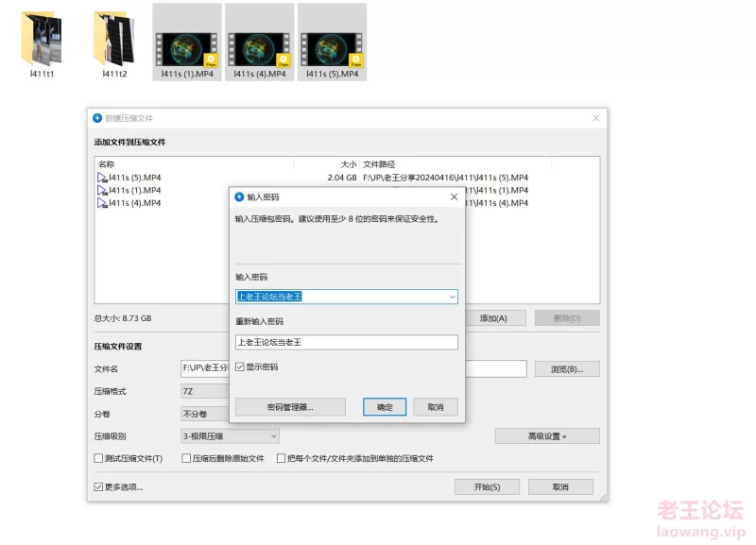This screenshot has width=756, height=545.
Task: Click the 重新输入密码 field
Action: [346, 343]
